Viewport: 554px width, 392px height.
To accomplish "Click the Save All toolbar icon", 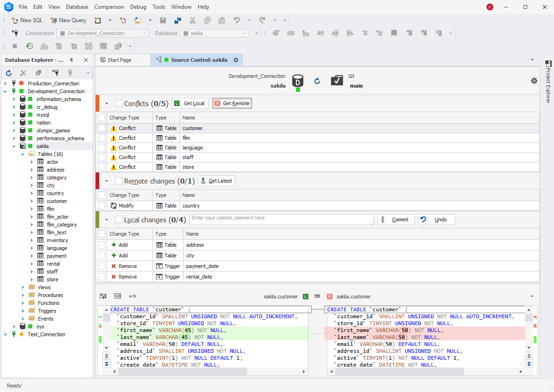I will [x=178, y=20].
